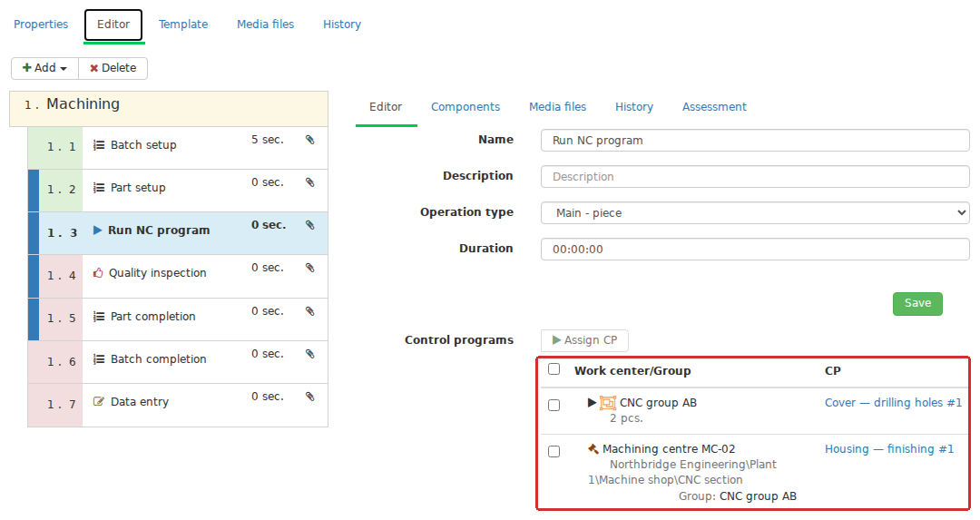Select the top Editor tab
This screenshot has width=980, height=520.
(x=113, y=25)
